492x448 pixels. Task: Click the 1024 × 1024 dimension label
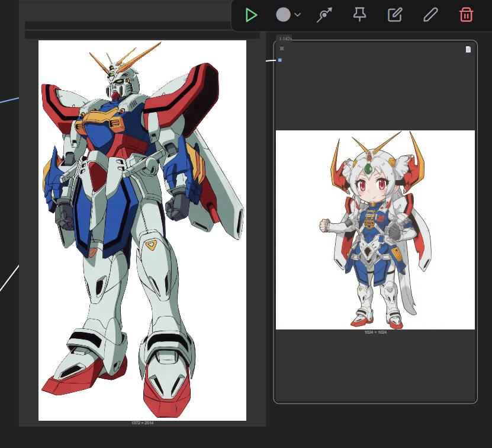[x=375, y=332]
